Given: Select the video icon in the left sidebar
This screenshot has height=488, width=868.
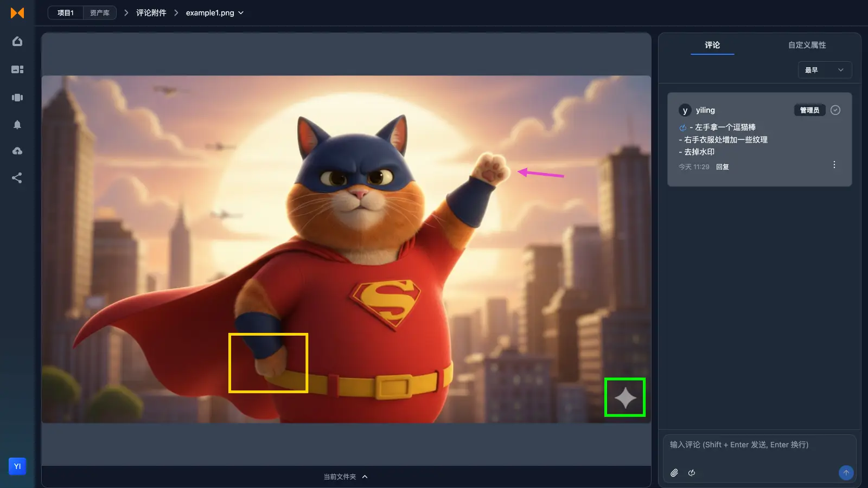Looking at the screenshot, I should pos(17,97).
